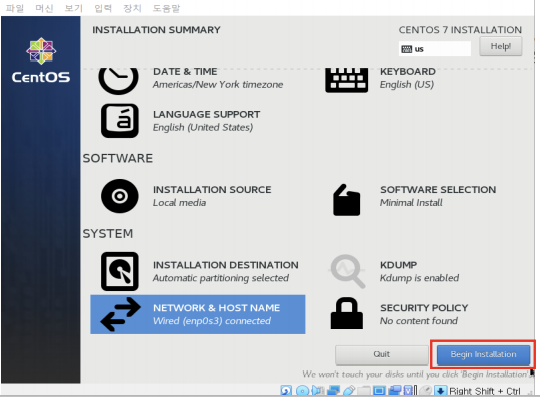Viewport: 540px width, 397px height.
Task: Open the Software Selection package icon
Action: click(346, 200)
